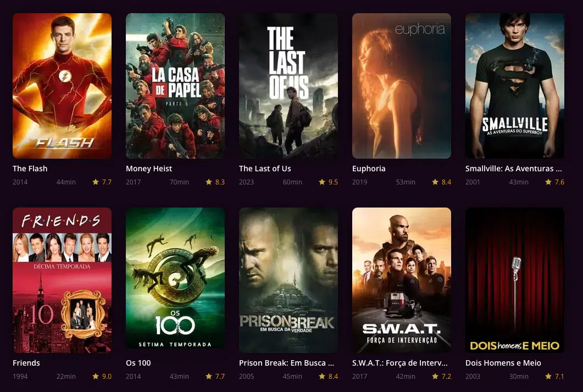Open The Flash poster thumbnail
Image resolution: width=583 pixels, height=392 pixels.
click(62, 86)
